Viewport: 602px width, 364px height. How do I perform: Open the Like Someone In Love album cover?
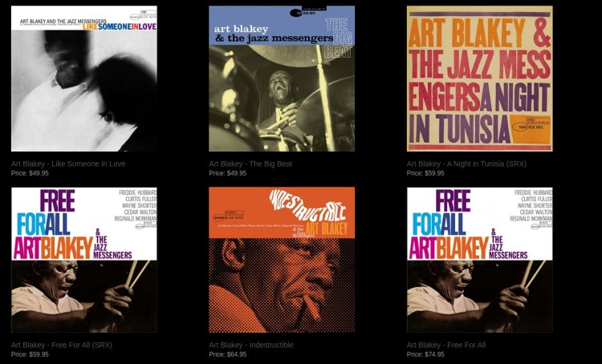tap(84, 79)
